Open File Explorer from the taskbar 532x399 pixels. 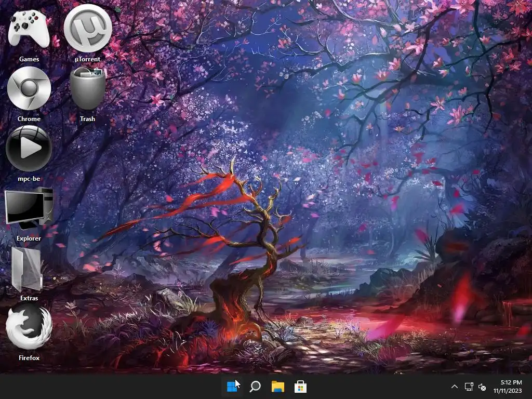click(277, 387)
